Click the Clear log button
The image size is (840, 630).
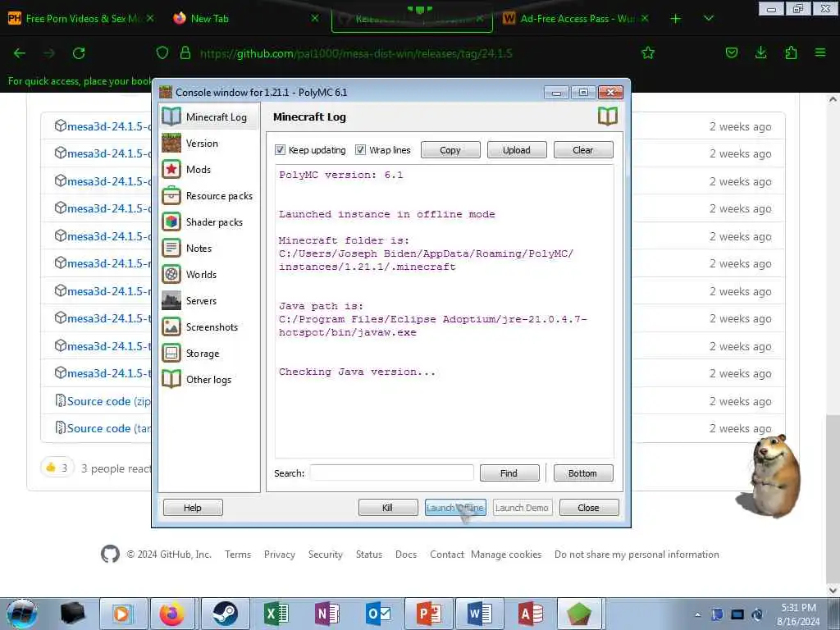click(x=583, y=150)
